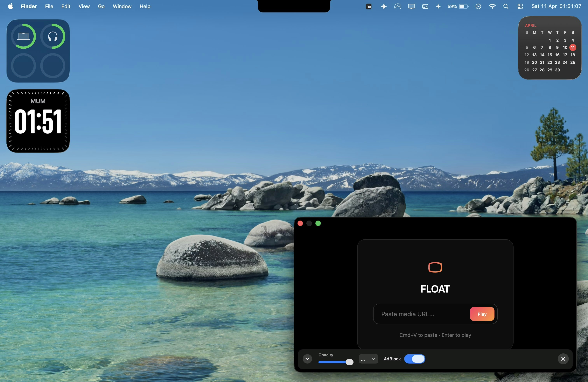Collapse the toolbar with the round chevron button
Image resolution: width=588 pixels, height=382 pixels.
(307, 359)
